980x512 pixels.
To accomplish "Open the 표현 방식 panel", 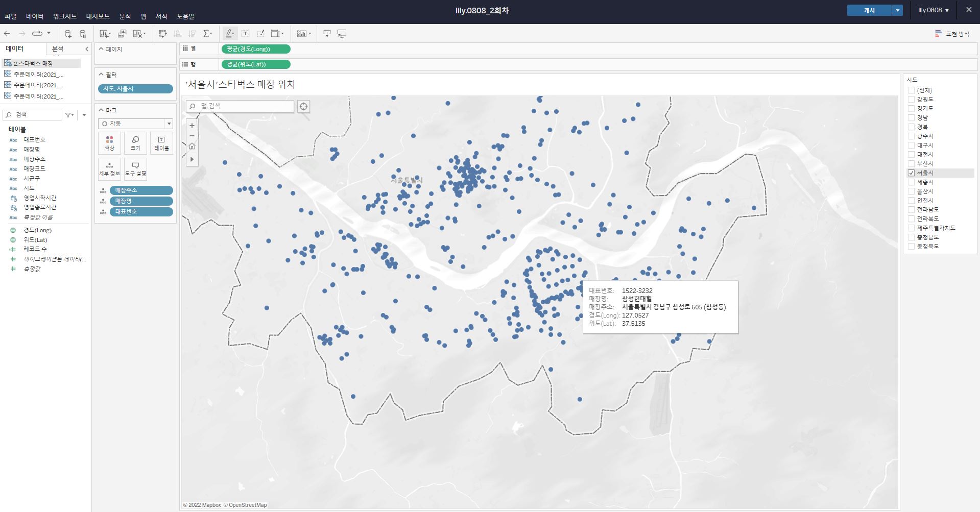I will coord(952,34).
